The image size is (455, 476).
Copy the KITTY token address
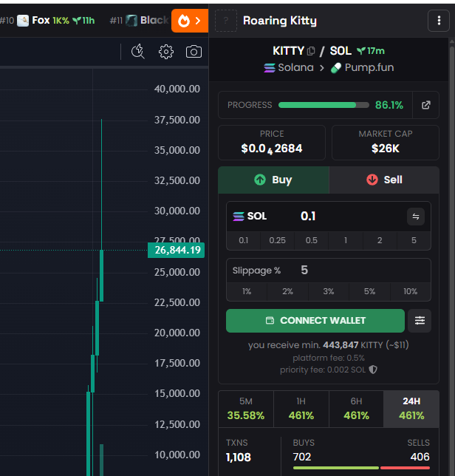click(x=311, y=51)
